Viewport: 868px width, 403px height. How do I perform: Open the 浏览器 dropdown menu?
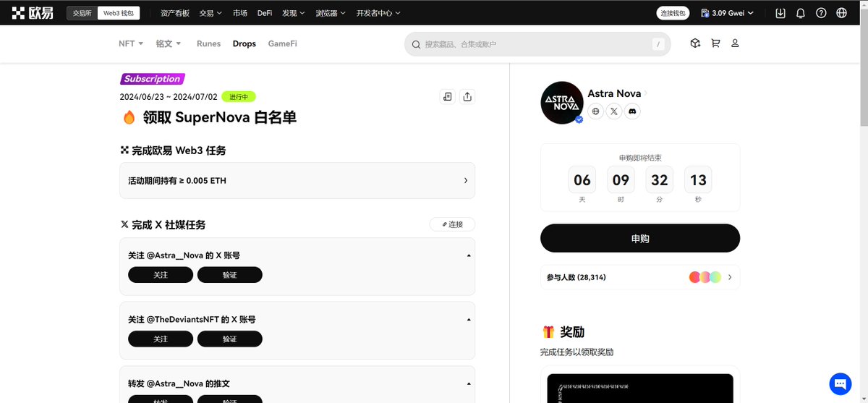331,13
